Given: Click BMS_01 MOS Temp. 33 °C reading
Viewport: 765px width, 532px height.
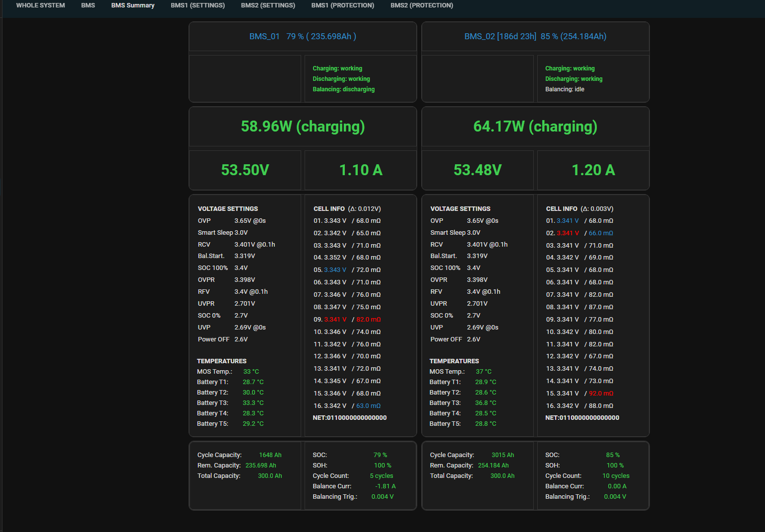Looking at the screenshot, I should click(x=251, y=372).
